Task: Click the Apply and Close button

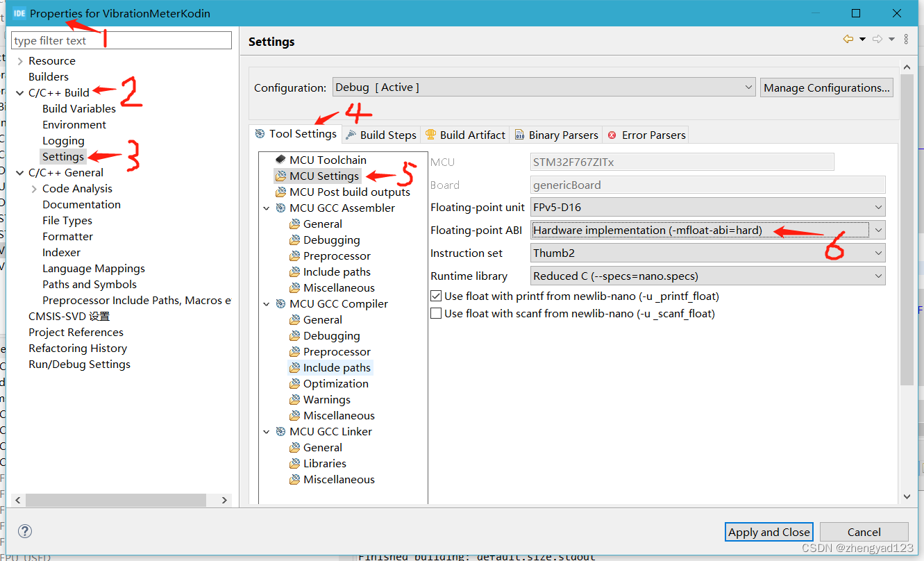Action: [768, 532]
